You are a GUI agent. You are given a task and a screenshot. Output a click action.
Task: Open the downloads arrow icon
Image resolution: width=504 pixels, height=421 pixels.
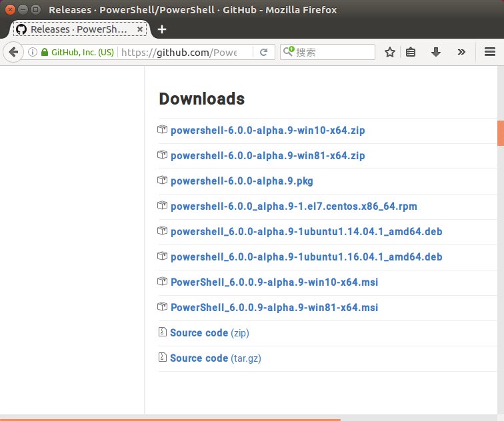point(436,52)
